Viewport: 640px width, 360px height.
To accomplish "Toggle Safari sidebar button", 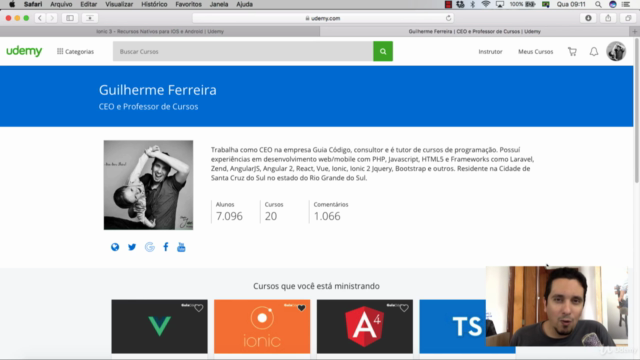I will [70, 18].
